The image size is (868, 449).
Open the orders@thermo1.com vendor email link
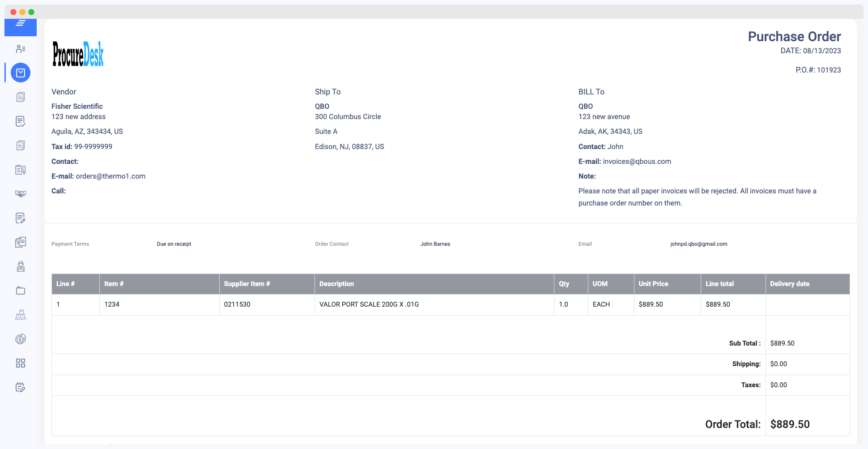(x=110, y=176)
